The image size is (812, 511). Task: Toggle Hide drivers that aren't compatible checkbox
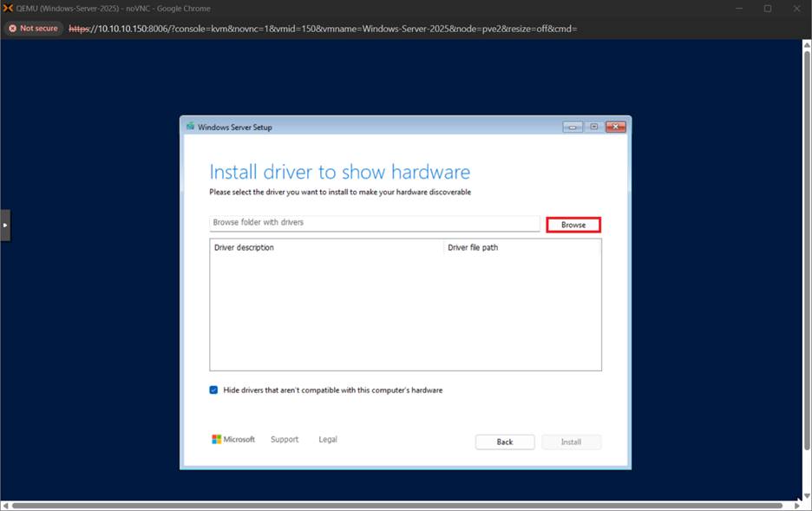pyautogui.click(x=213, y=390)
